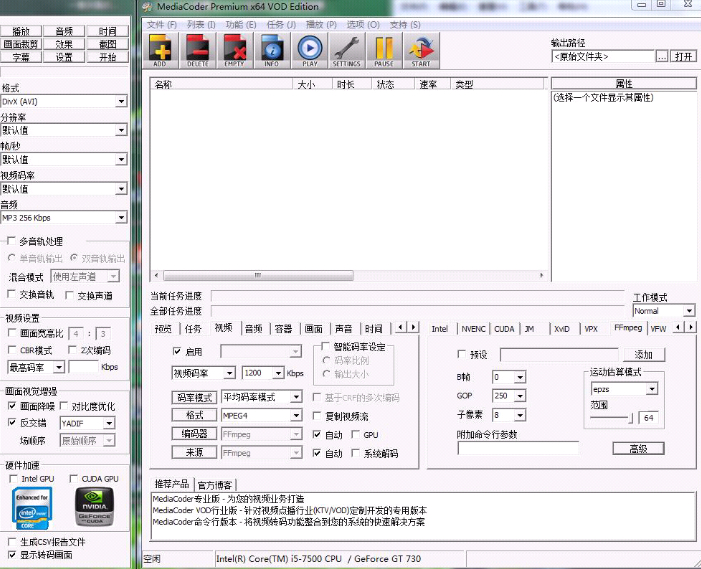The height and width of the screenshot is (569, 701).
Task: Open the 帧/秒 dropdown
Action: pos(121,159)
